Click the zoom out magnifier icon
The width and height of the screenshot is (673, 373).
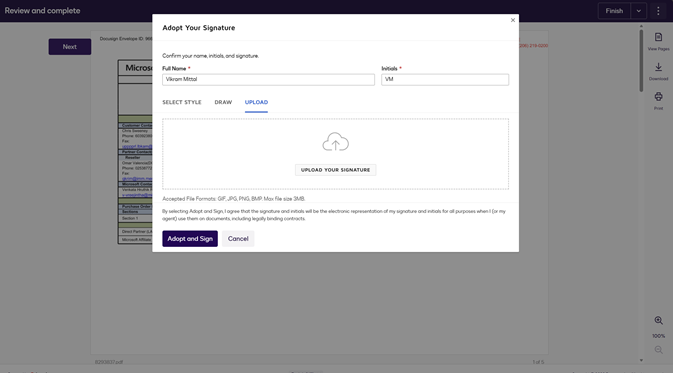[658, 350]
